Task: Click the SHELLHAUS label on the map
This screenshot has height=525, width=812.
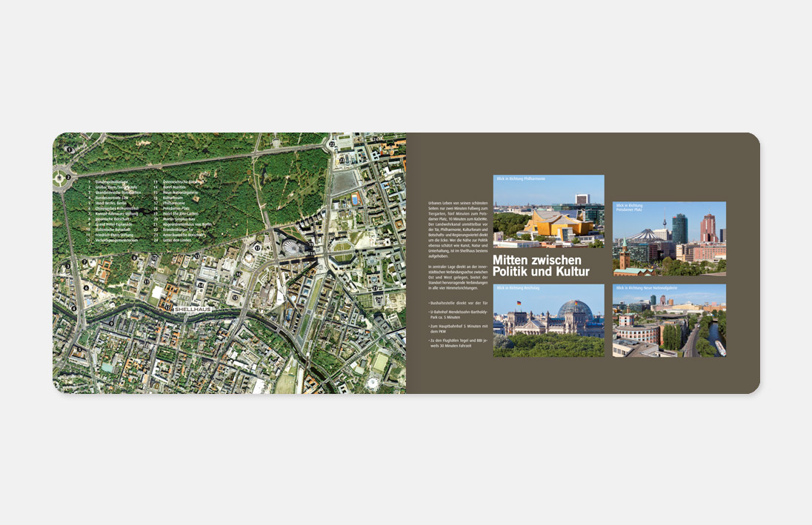Action: (x=192, y=310)
